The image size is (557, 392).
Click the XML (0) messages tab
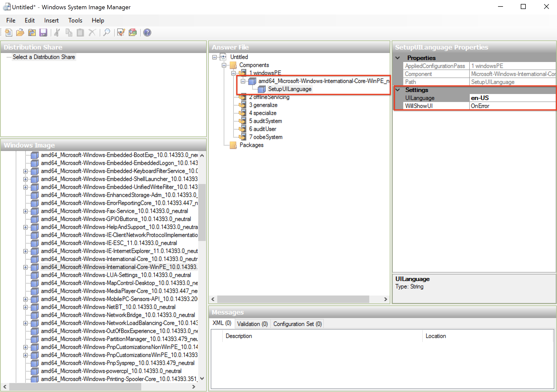(x=221, y=323)
